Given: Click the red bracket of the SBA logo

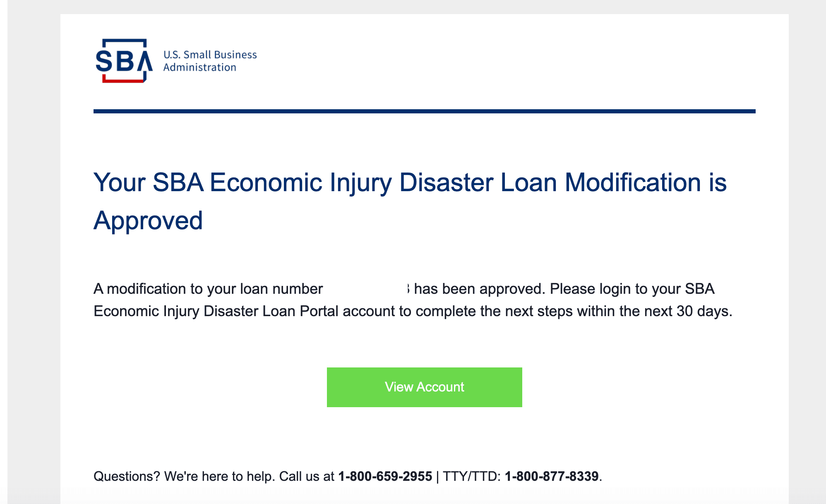Looking at the screenshot, I should pyautogui.click(x=122, y=80).
